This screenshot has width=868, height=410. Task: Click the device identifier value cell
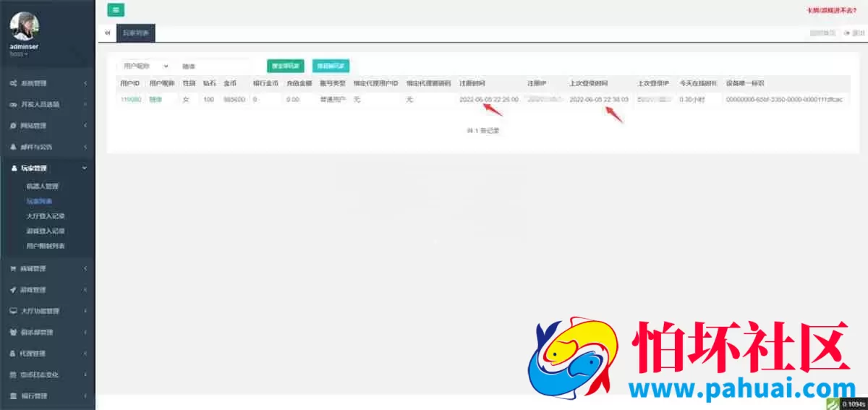(784, 99)
